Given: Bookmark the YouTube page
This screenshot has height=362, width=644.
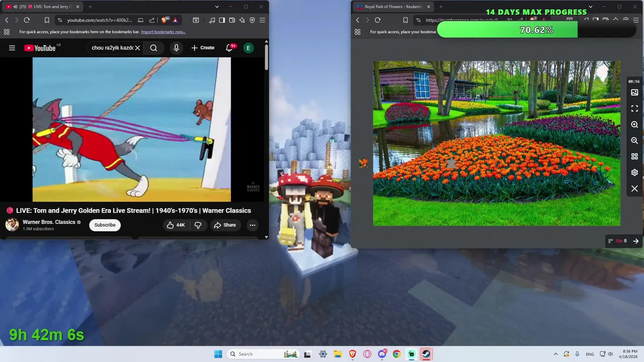Looking at the screenshot, I should click(47, 20).
